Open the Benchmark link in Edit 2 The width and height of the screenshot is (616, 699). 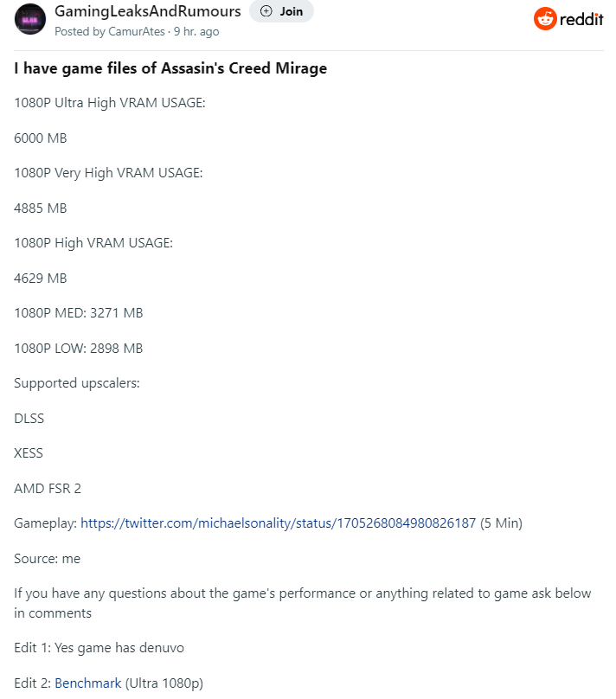click(x=87, y=683)
